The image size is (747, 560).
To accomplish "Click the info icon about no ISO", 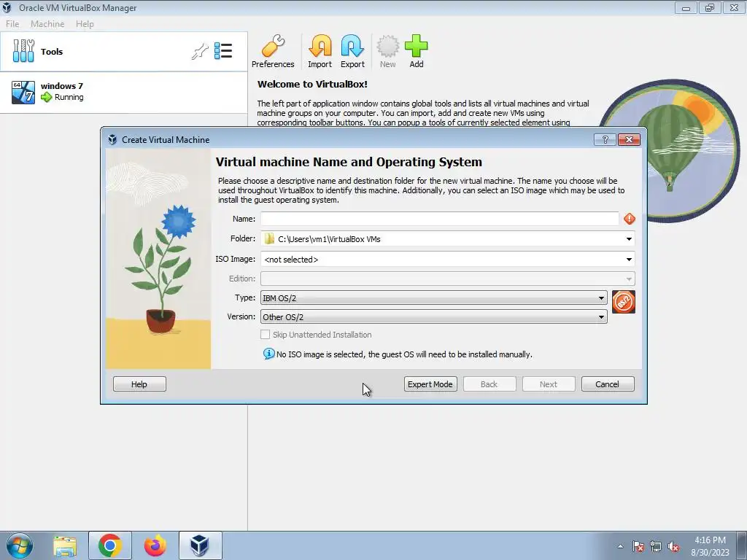I will click(x=268, y=354).
